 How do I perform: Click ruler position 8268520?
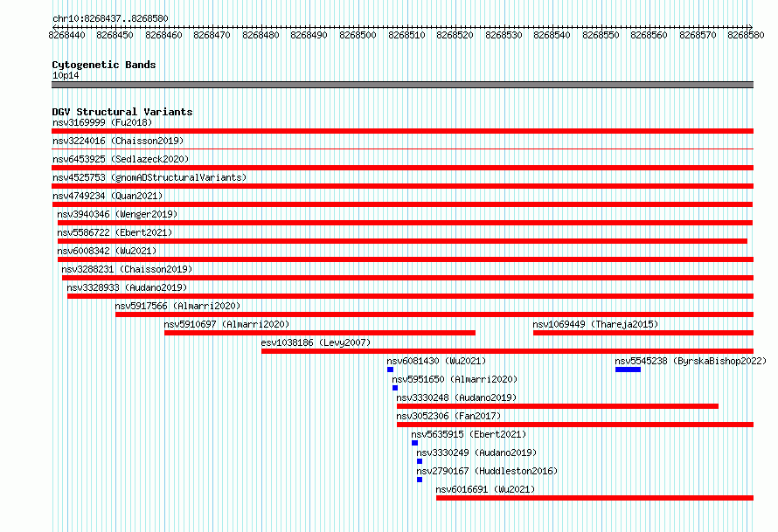455,35
